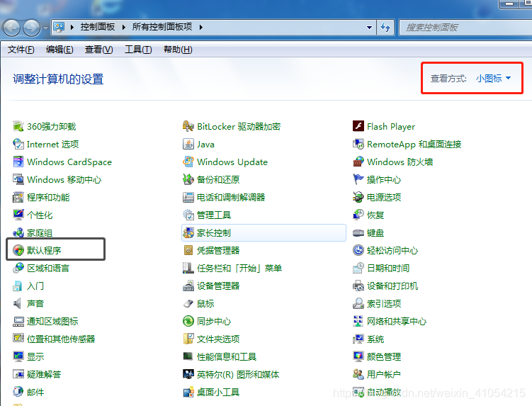Viewport: 532px width, 406px height.
Task: Click the 声音 speaker icon
Action: (x=18, y=303)
